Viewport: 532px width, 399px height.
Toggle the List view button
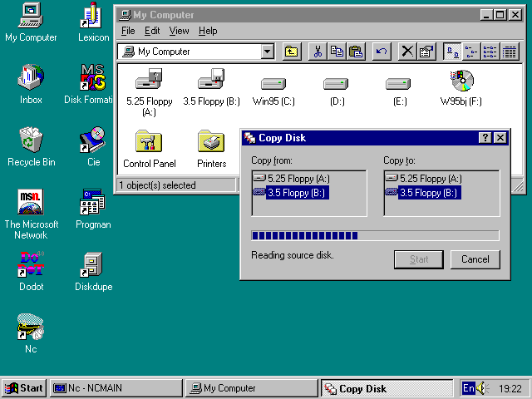pyautogui.click(x=490, y=52)
